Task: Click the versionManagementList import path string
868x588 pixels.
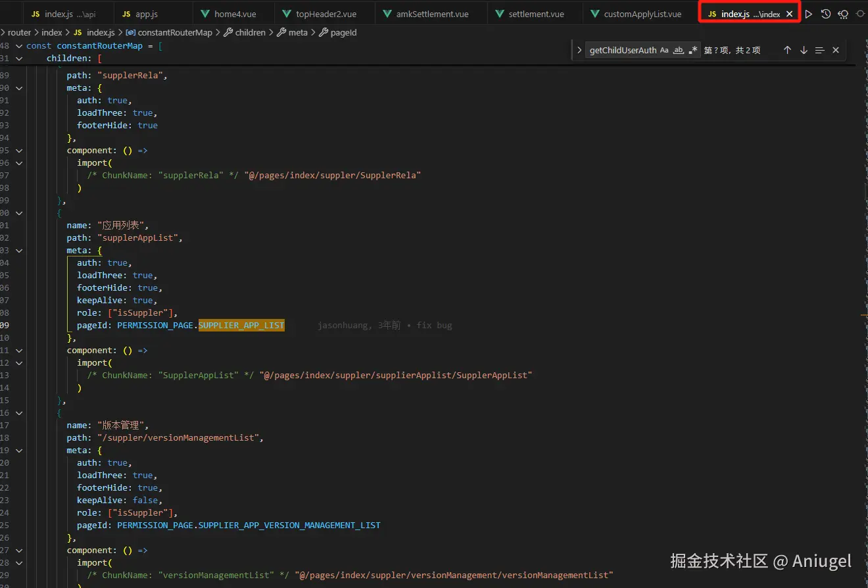Action: click(454, 575)
